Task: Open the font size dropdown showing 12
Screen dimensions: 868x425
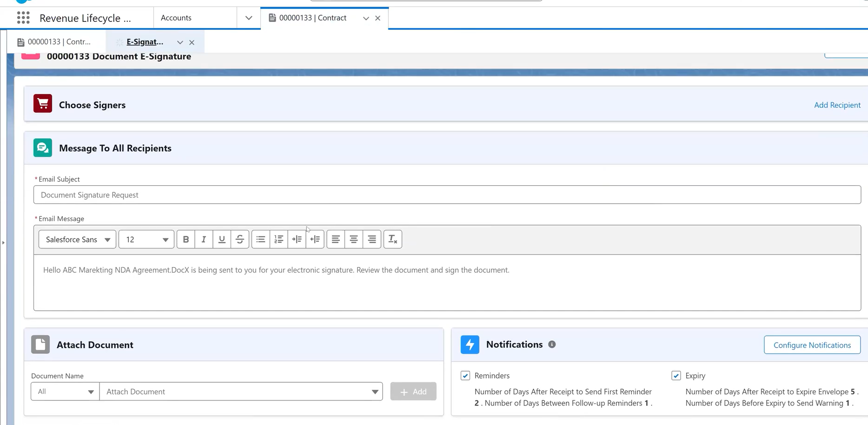Action: (146, 239)
